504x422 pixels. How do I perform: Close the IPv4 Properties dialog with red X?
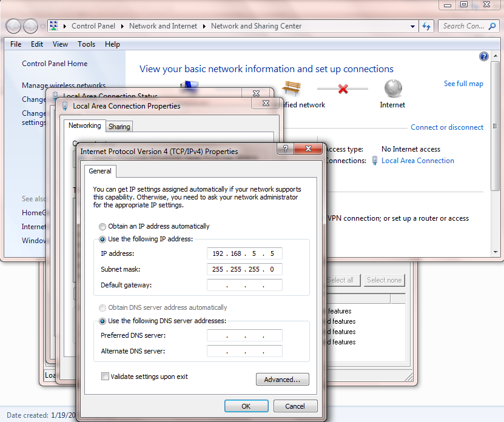point(308,149)
